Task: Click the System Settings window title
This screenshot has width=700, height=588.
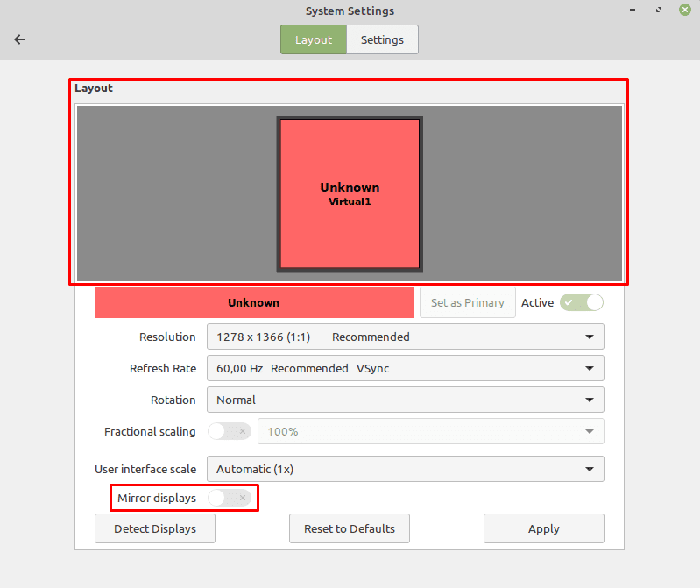Action: [350, 11]
